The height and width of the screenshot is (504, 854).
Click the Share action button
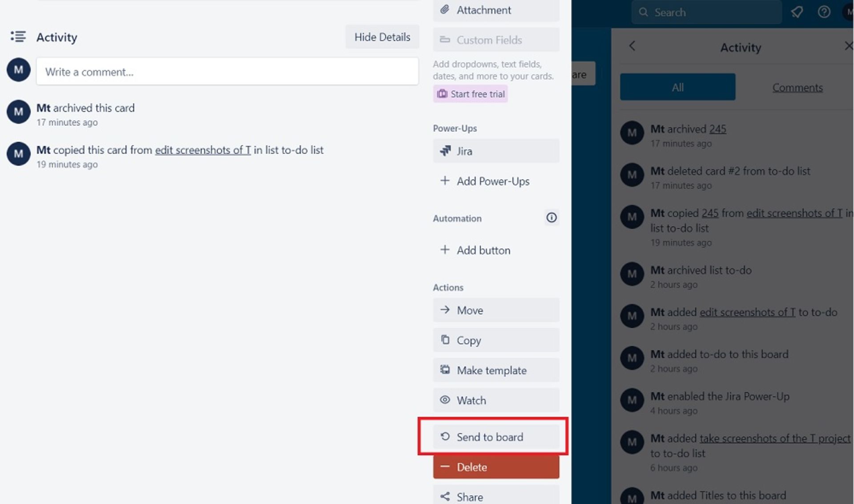(495, 496)
